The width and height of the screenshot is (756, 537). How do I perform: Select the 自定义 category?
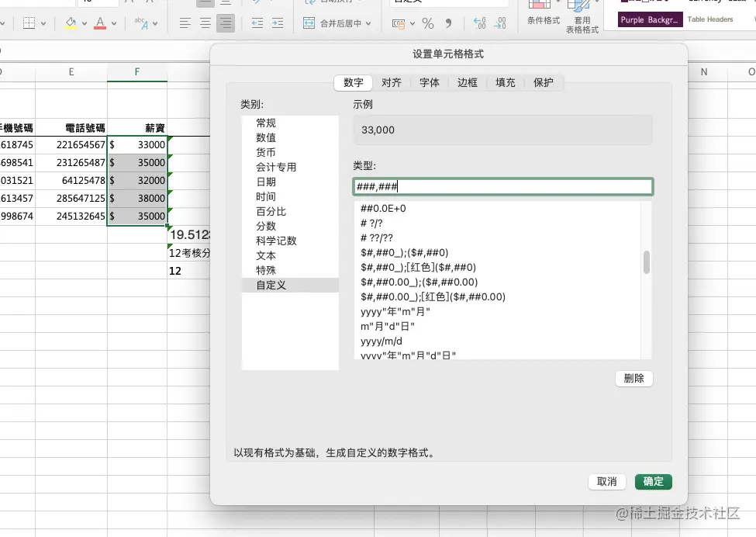tap(290, 285)
